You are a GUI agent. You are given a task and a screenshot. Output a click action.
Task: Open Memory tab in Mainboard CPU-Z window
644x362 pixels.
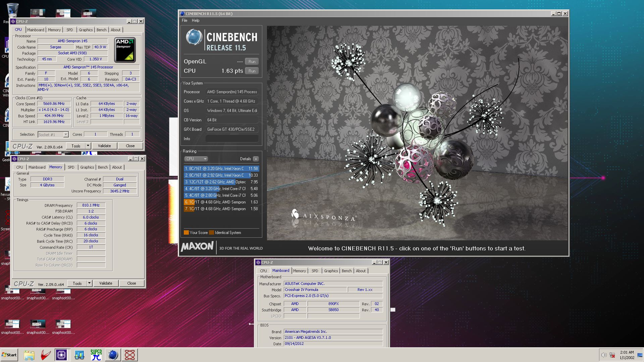tap(300, 271)
